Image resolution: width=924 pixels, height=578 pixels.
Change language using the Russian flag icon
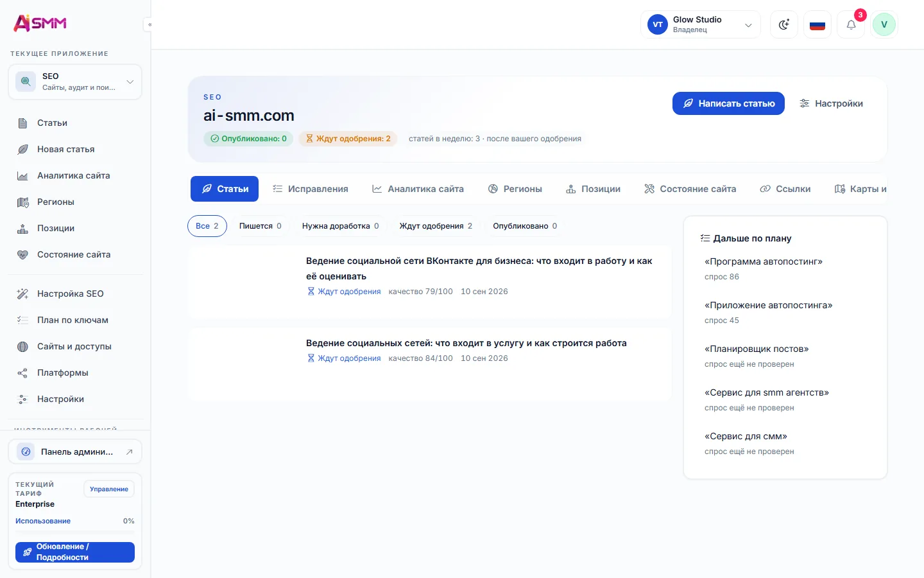817,24
